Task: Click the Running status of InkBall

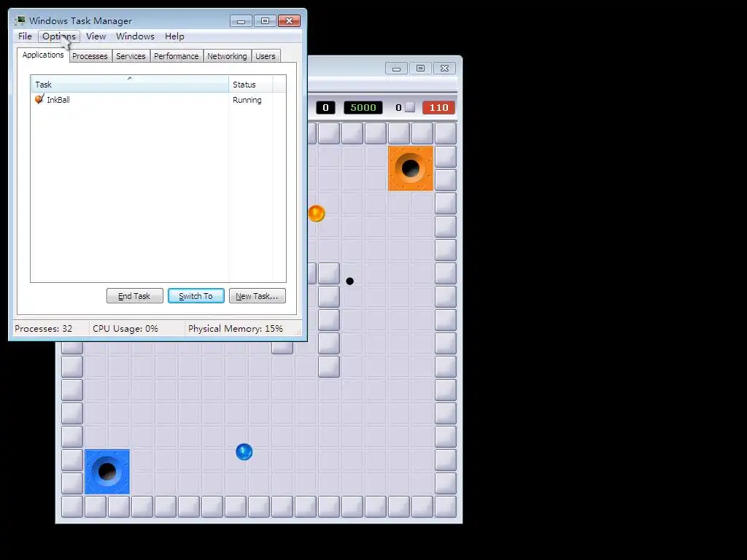Action: [247, 100]
